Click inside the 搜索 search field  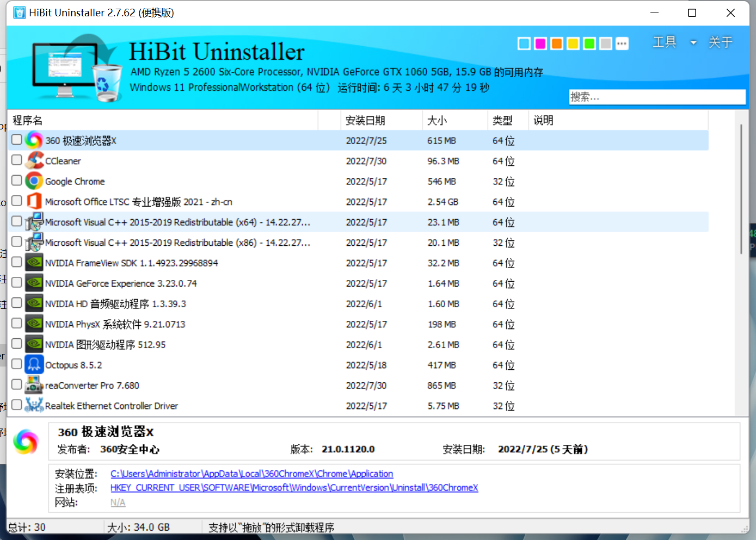click(x=656, y=97)
